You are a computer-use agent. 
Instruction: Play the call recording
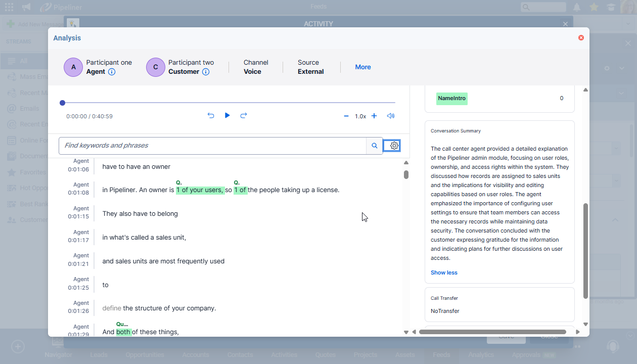[227, 116]
